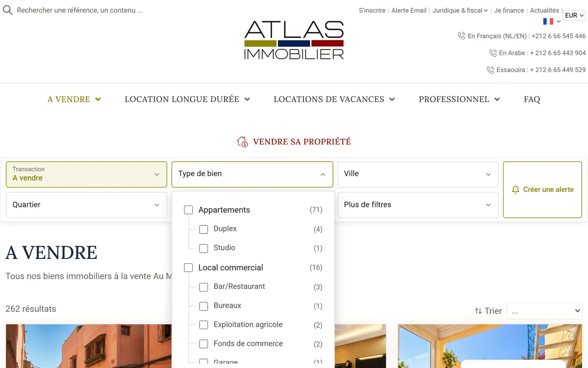The image size is (588, 368).
Task: Click the '262 résultats' count text
Action: pyautogui.click(x=31, y=309)
